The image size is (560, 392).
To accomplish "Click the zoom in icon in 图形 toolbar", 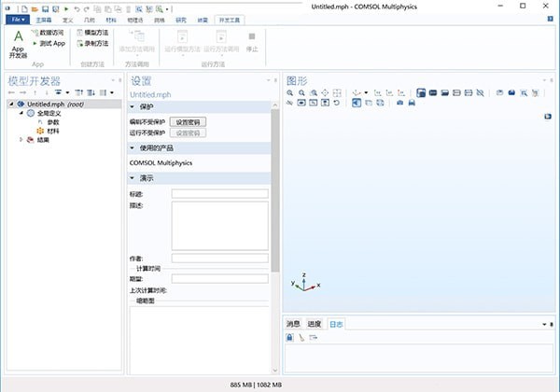I will (290, 92).
